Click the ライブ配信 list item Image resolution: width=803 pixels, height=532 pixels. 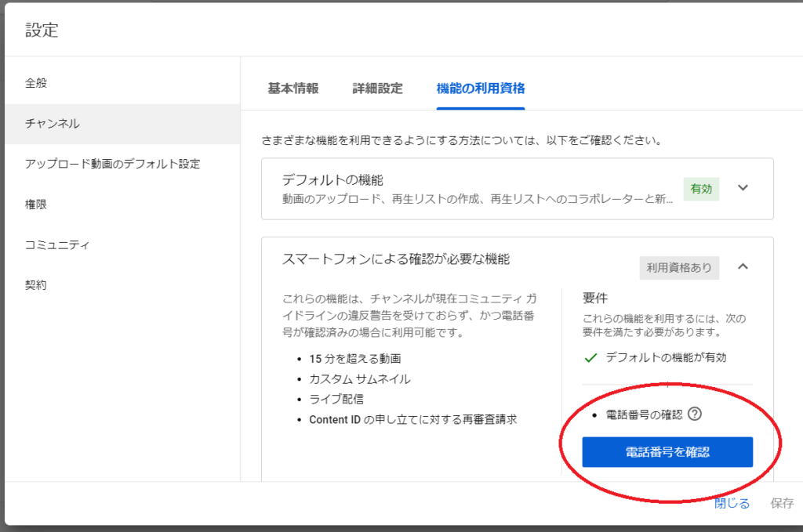pos(336,399)
